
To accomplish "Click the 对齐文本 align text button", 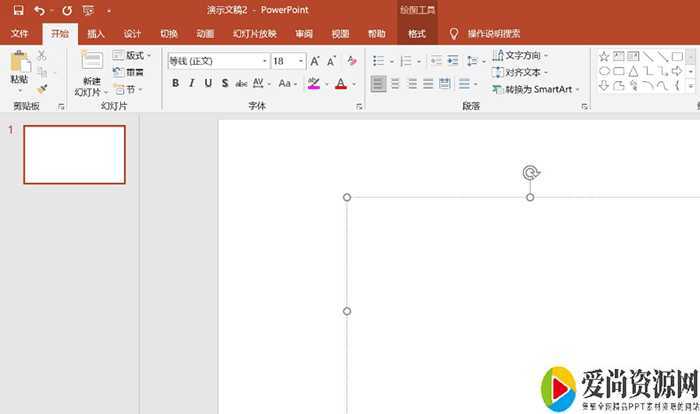I will 520,72.
